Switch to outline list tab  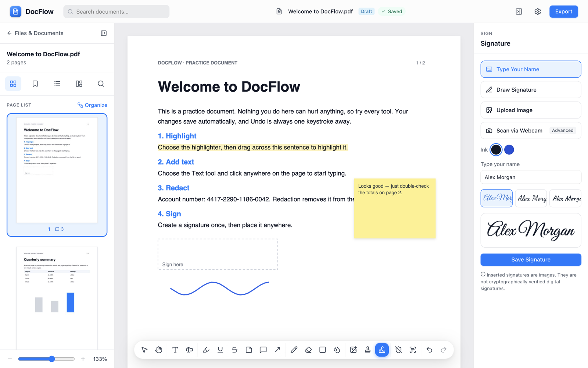(x=57, y=84)
